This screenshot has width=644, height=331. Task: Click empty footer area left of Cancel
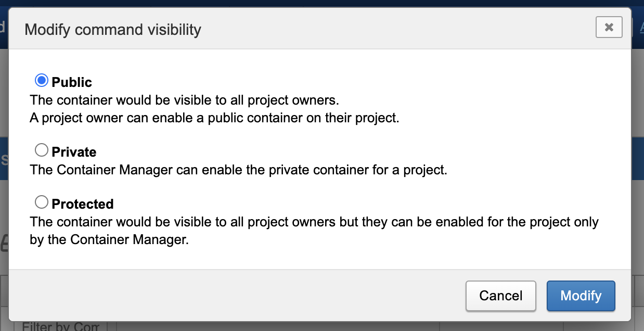[234, 296]
